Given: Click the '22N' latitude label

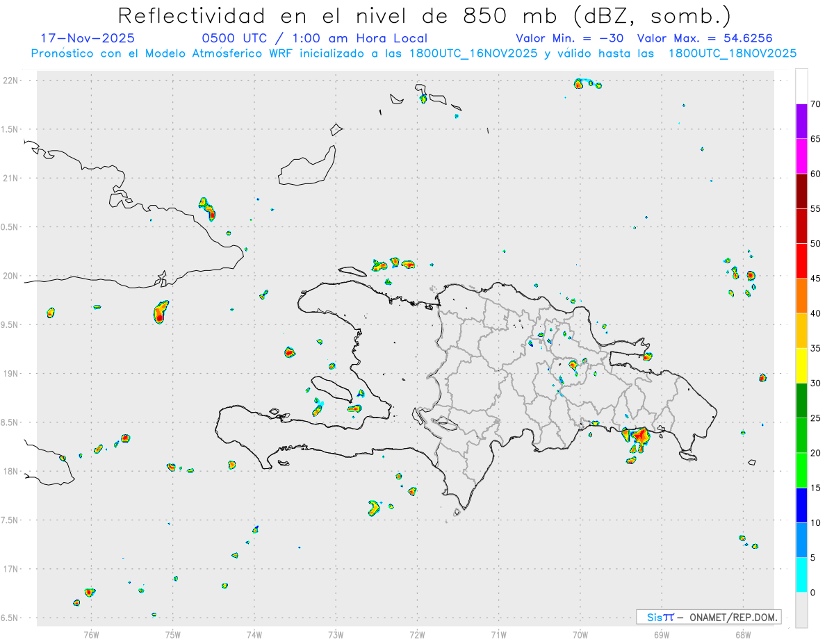Looking at the screenshot, I should point(12,81).
